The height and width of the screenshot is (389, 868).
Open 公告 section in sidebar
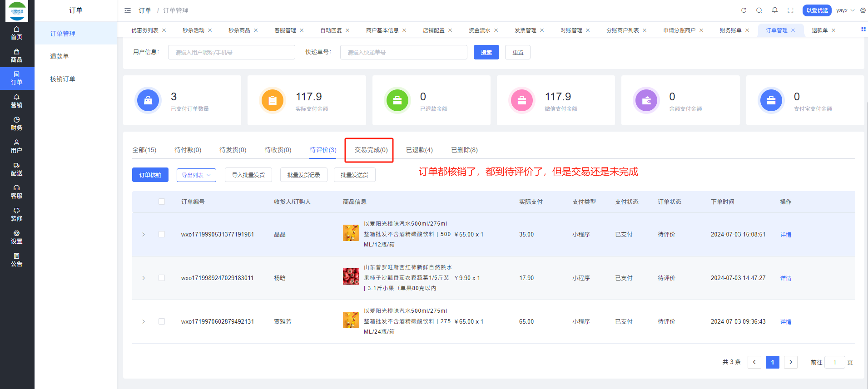pyautogui.click(x=17, y=260)
